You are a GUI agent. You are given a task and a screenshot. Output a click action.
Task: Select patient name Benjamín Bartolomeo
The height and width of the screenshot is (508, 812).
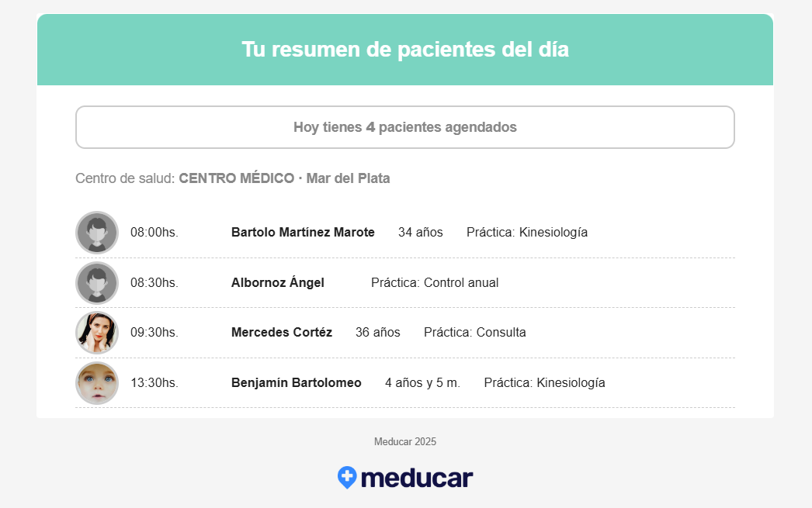coord(297,383)
